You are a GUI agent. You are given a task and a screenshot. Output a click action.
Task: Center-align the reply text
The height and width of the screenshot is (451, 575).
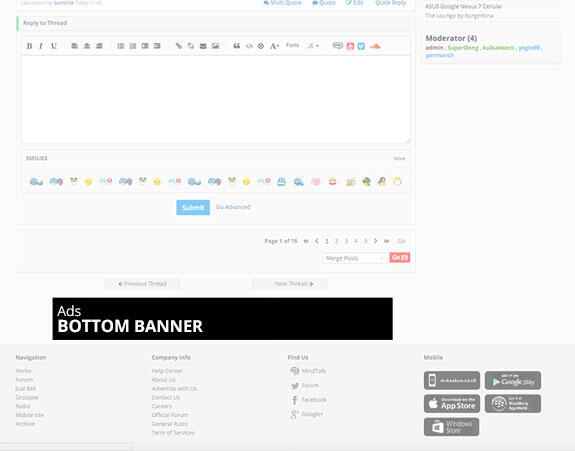click(x=87, y=46)
